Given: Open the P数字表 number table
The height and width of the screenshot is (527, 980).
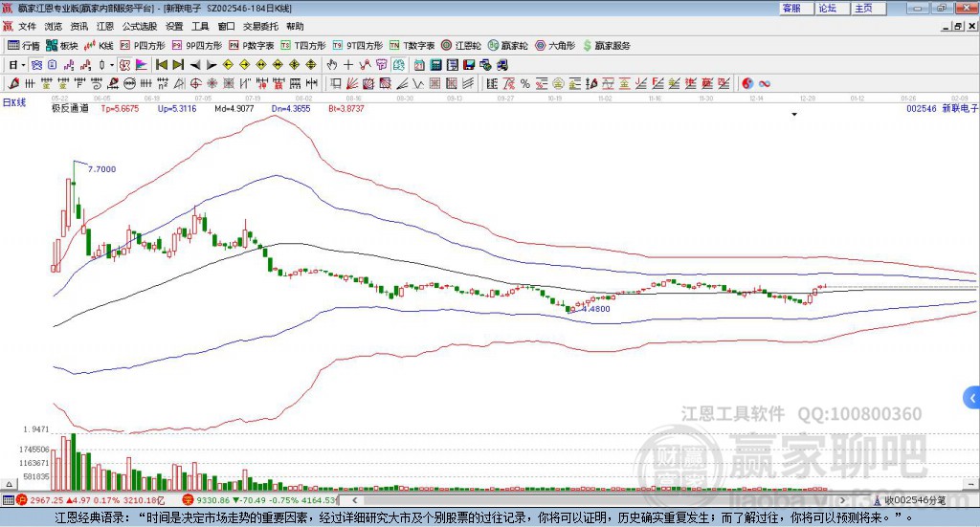Looking at the screenshot, I should (x=252, y=46).
